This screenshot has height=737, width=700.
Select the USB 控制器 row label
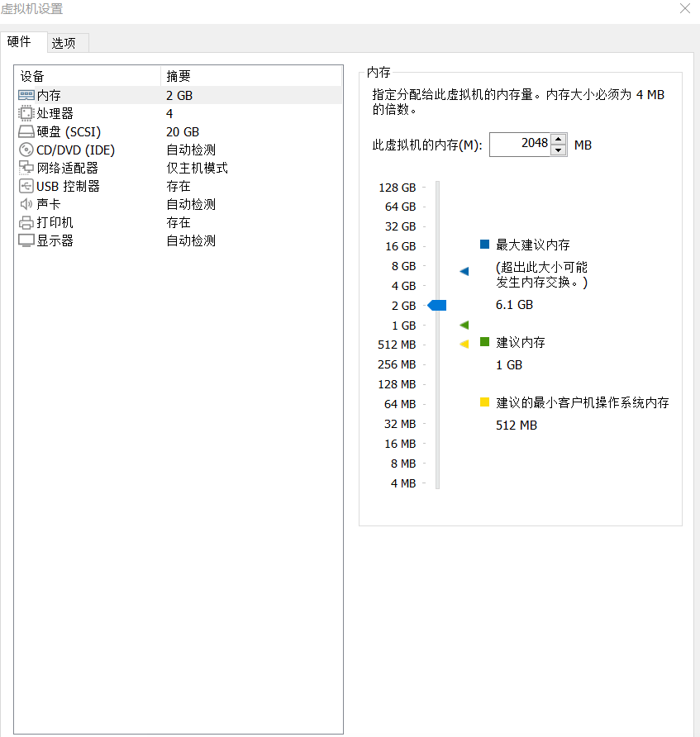[68, 186]
